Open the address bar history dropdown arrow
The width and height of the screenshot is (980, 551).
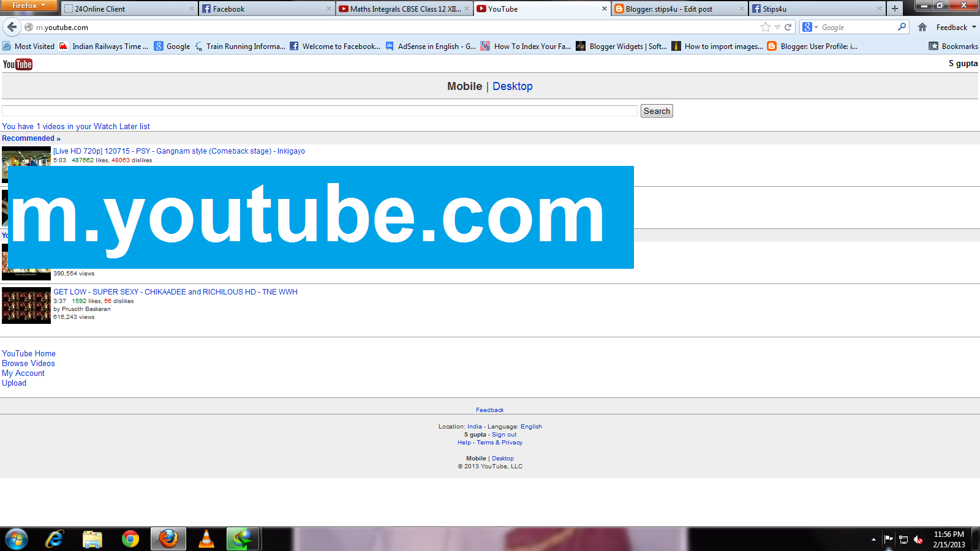coord(777,27)
